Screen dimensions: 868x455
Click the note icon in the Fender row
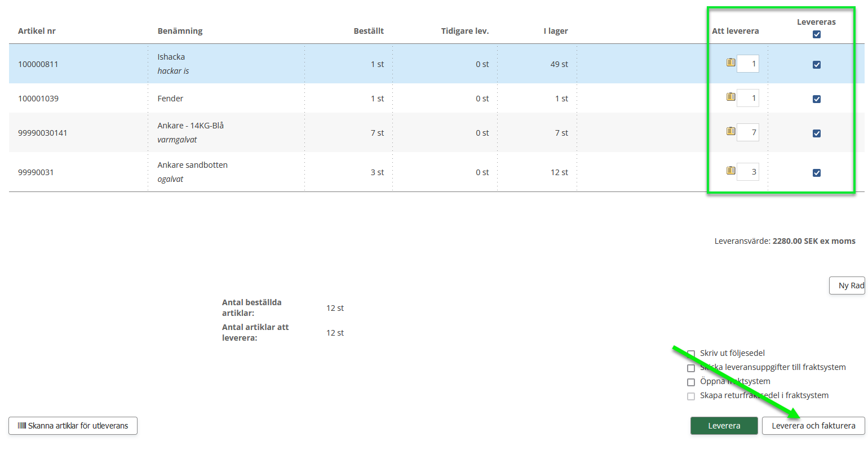(x=730, y=97)
